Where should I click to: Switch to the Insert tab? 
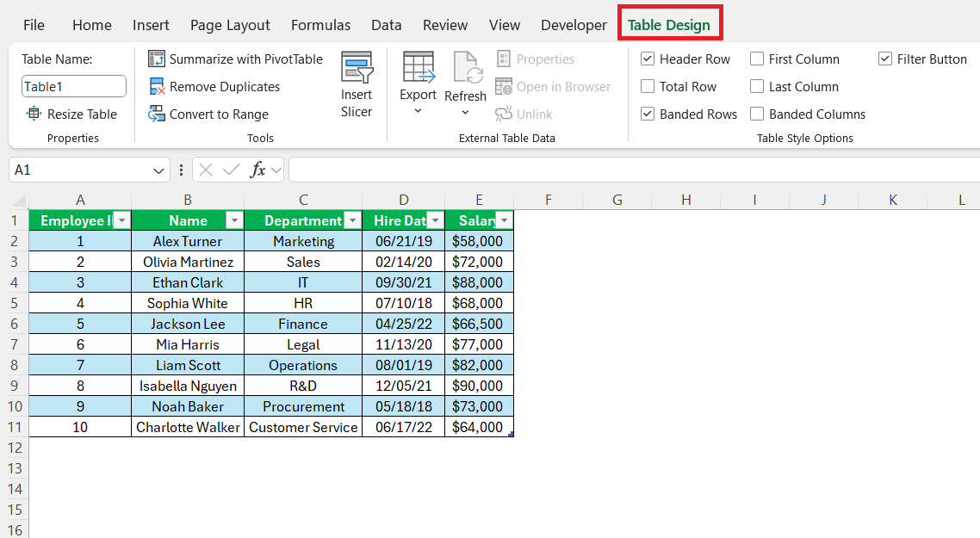tap(151, 25)
